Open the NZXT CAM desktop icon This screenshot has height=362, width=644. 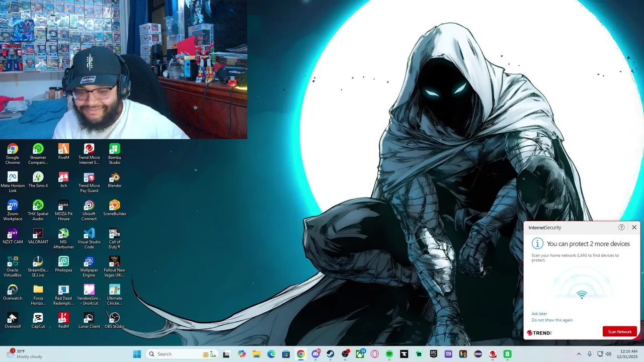[x=13, y=236]
